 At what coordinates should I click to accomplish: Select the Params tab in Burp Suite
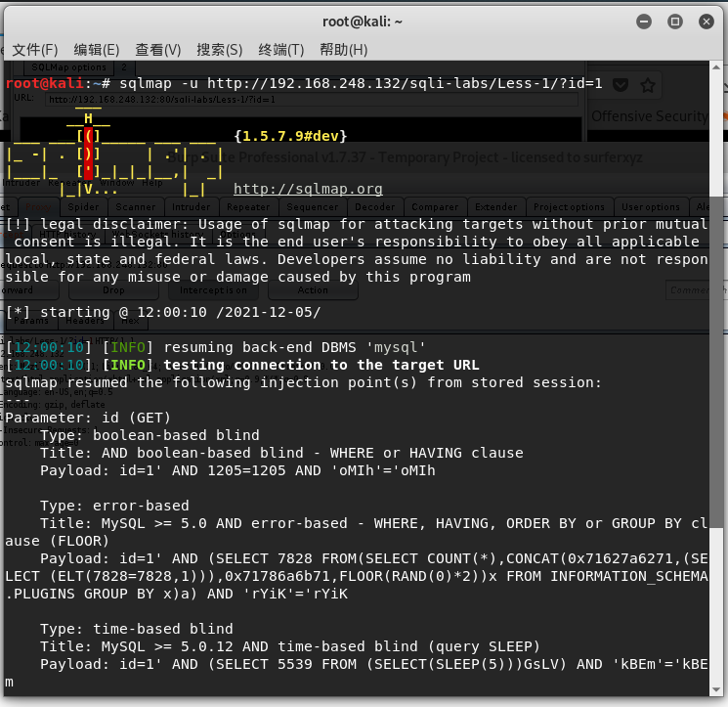pyautogui.click(x=31, y=321)
